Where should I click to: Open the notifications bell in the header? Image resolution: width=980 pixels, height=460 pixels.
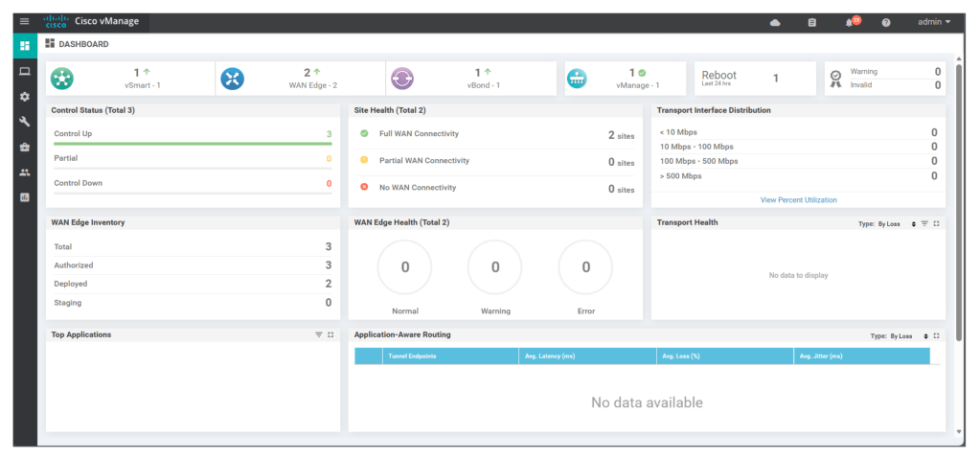(x=849, y=22)
